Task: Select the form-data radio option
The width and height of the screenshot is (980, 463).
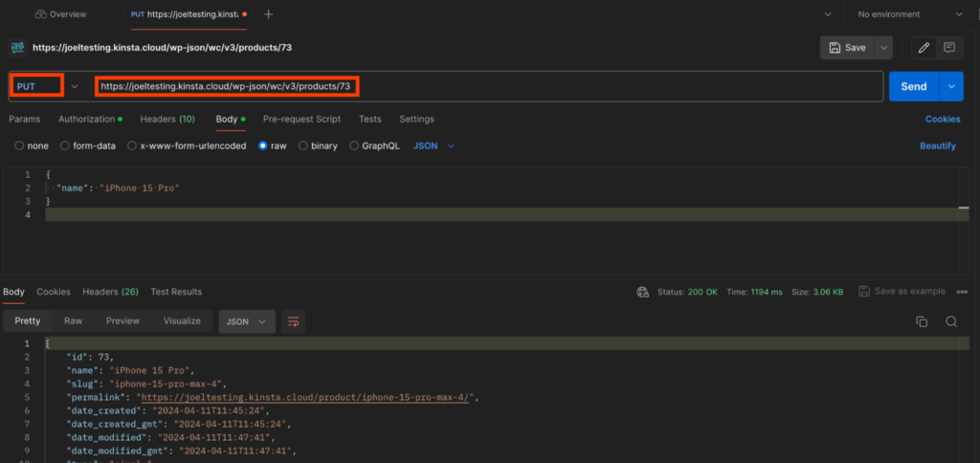Action: tap(65, 146)
